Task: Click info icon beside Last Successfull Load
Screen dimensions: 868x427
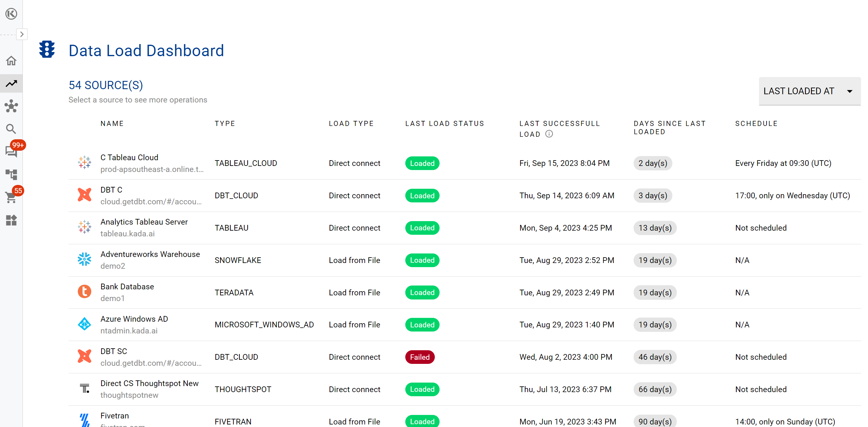Action: click(549, 134)
